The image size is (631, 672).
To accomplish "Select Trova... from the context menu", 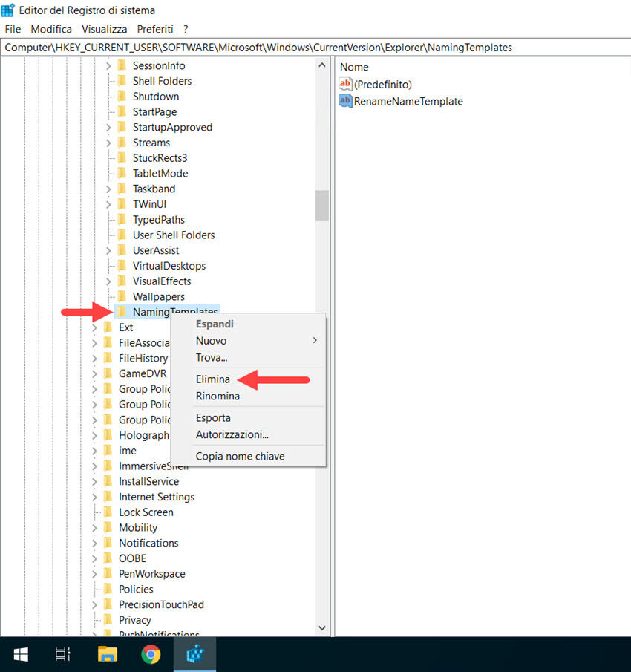I will pos(212,357).
